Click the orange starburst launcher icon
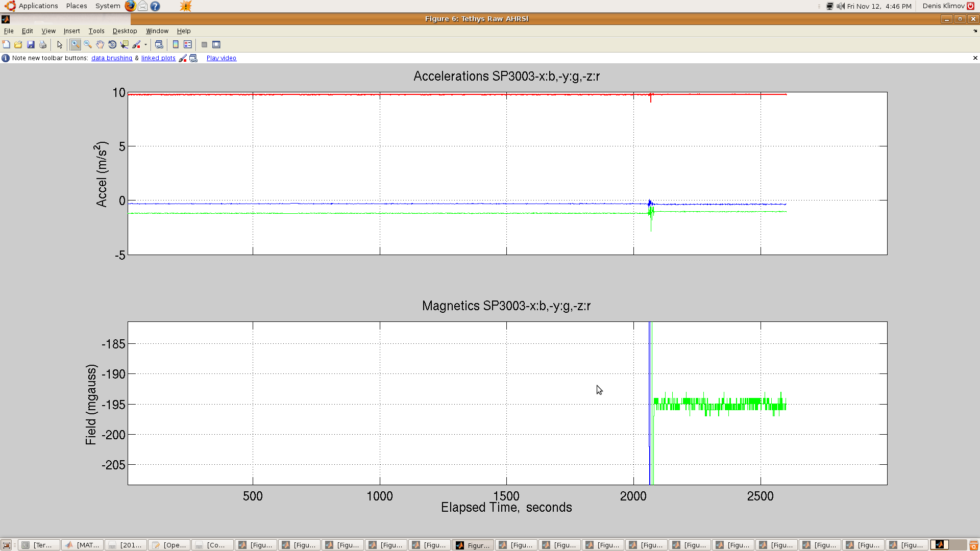The height and width of the screenshot is (551, 980). pyautogui.click(x=186, y=6)
